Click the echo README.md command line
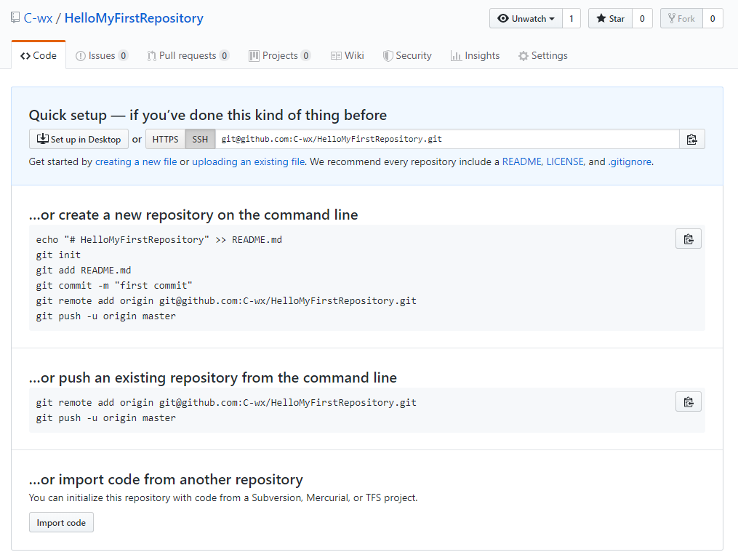The image size is (738, 560). click(159, 240)
